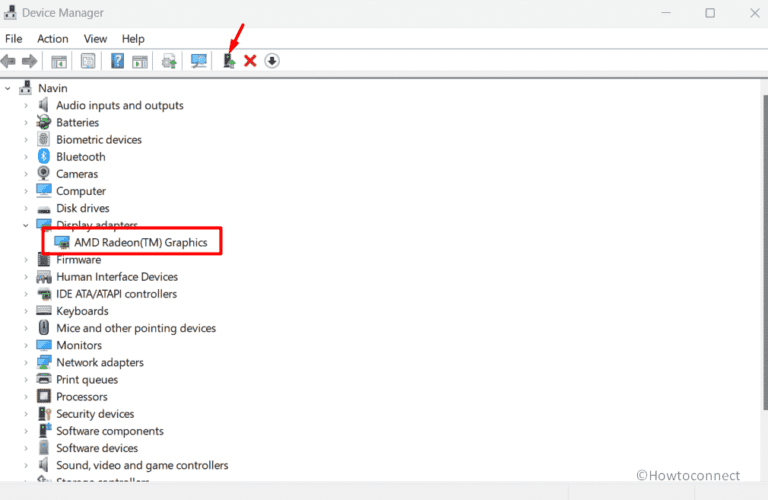
Task: Toggle the console tree pane icon
Action: click(x=59, y=62)
